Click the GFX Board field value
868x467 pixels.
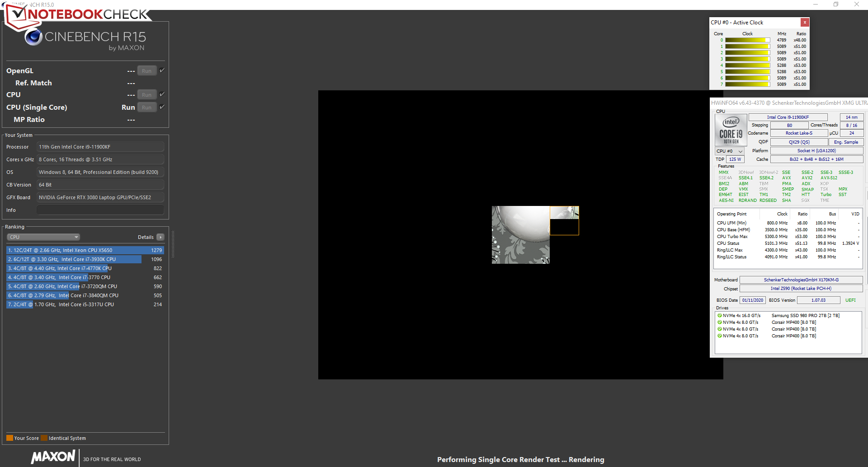[x=100, y=197]
